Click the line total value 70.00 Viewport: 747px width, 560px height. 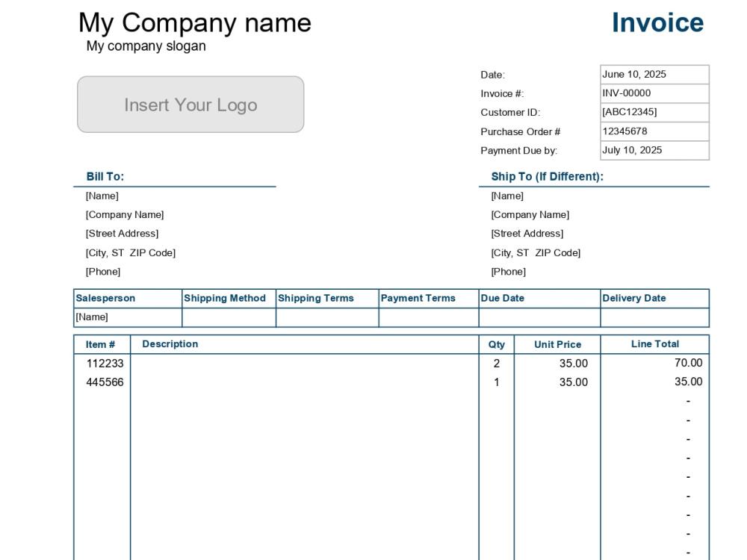click(x=689, y=363)
